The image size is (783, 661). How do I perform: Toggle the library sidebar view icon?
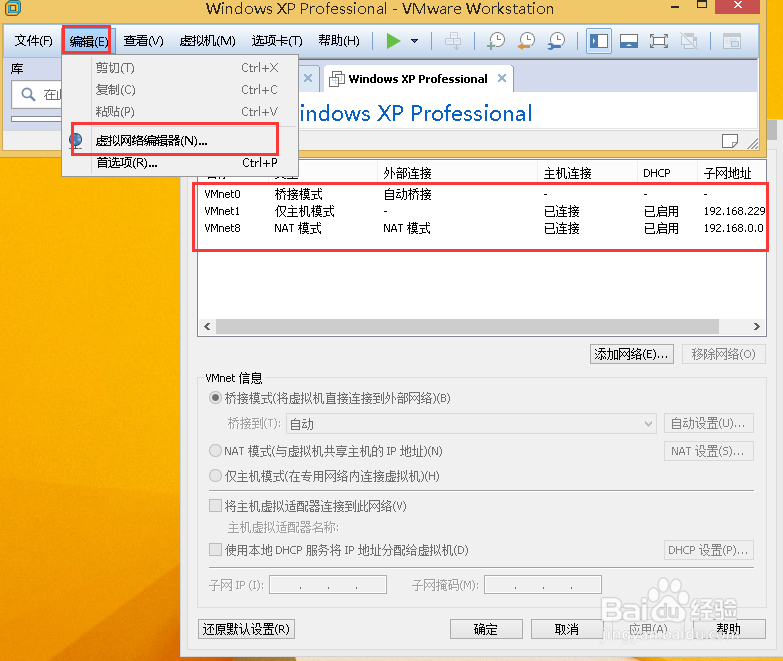598,41
